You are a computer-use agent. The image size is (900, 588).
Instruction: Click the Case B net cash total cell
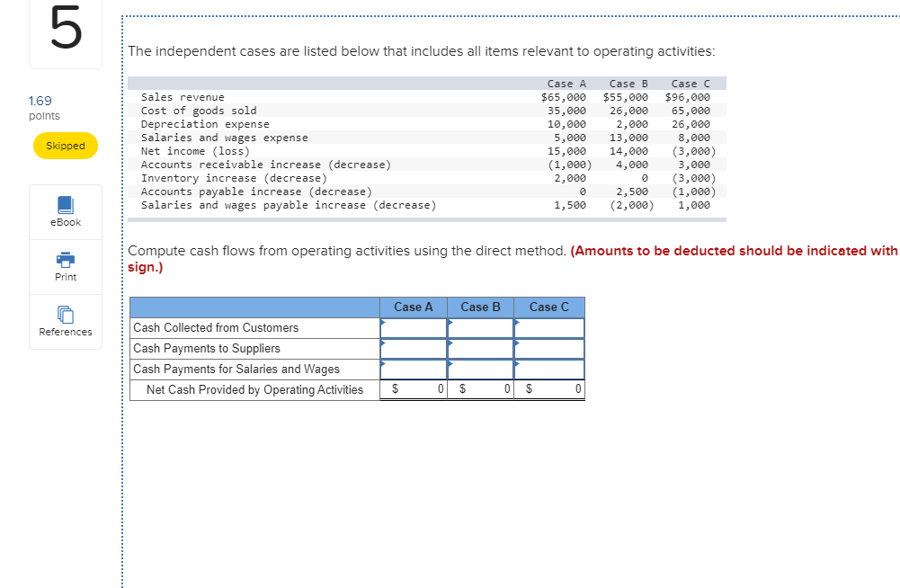click(480, 389)
